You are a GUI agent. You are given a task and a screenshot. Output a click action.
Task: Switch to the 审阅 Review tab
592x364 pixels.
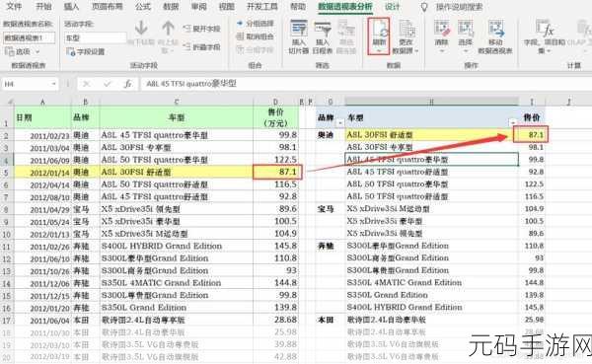(198, 7)
